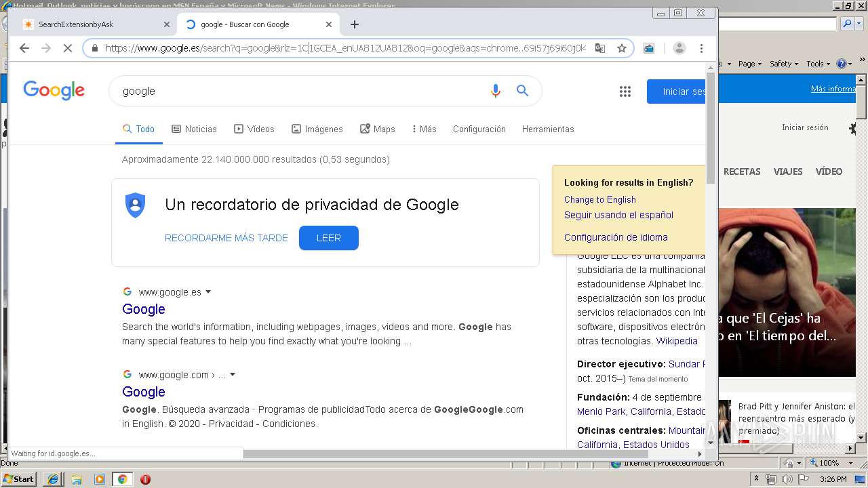Bookmark this page with the star icon
The image size is (868, 488).
(x=621, y=48)
